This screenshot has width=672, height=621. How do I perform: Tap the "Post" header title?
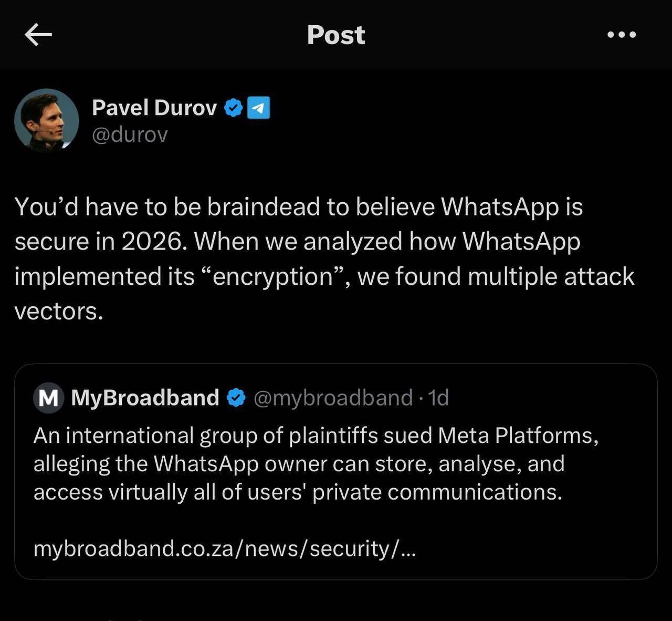pos(336,35)
